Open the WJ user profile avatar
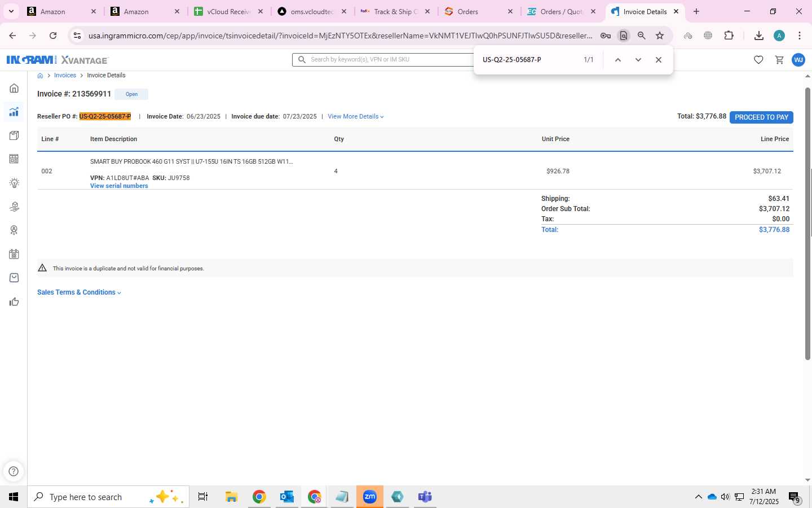Image resolution: width=812 pixels, height=508 pixels. [x=798, y=60]
